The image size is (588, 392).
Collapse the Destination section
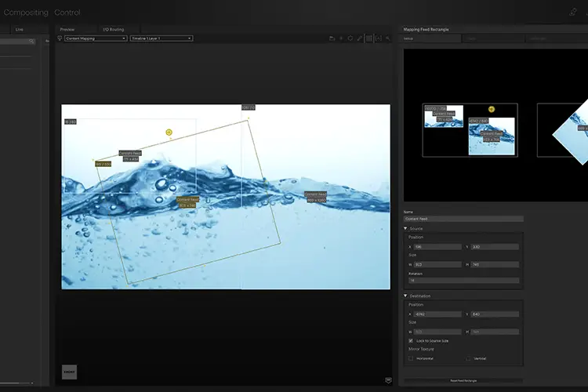pyautogui.click(x=405, y=296)
